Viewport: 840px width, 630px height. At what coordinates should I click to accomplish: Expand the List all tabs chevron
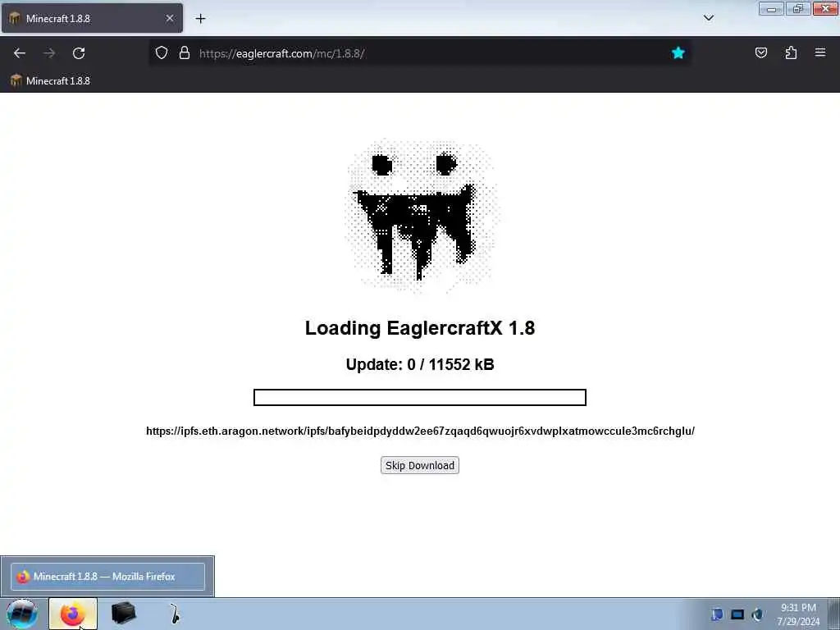(x=708, y=18)
